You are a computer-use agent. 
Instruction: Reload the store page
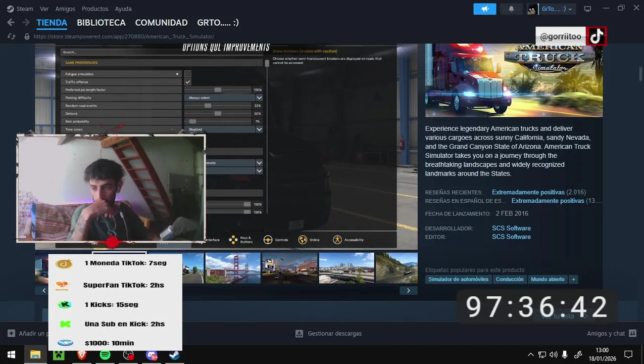pyautogui.click(x=11, y=36)
